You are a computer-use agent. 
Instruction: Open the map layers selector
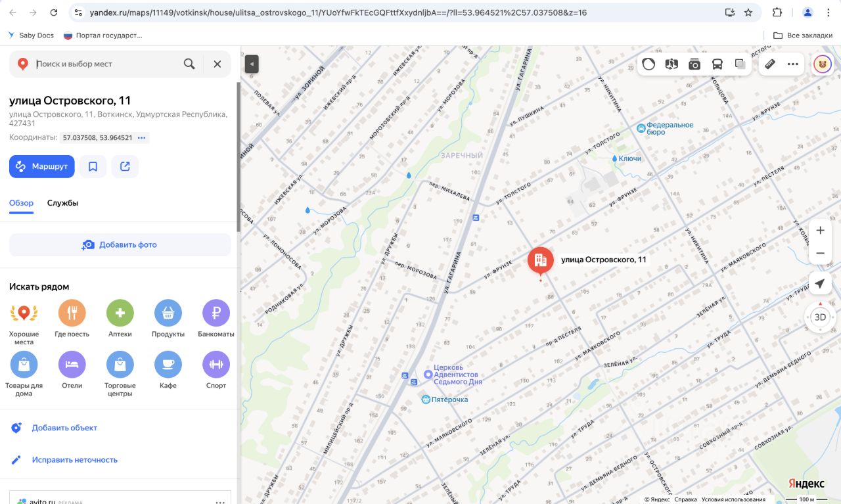[x=740, y=64]
